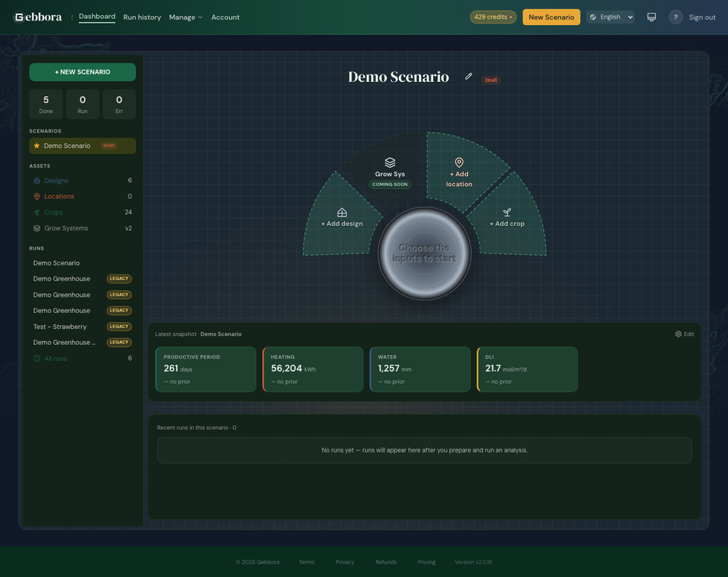Open the help question mark icon
728x577 pixels.
click(x=676, y=17)
